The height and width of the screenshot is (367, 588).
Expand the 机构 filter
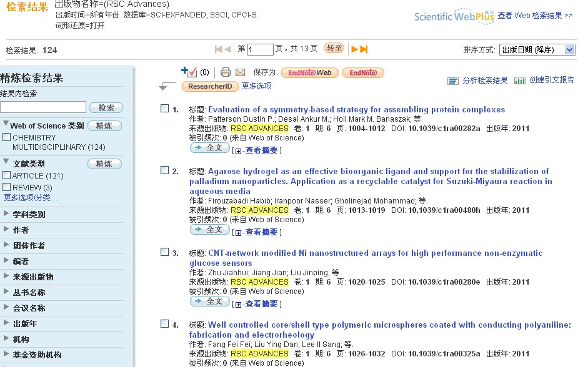pos(6,338)
